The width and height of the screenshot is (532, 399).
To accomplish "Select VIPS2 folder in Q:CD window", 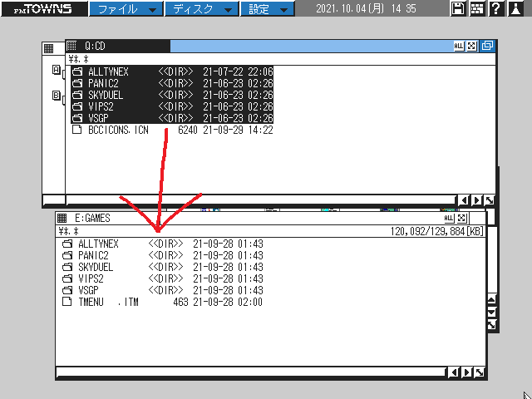I will [172, 106].
